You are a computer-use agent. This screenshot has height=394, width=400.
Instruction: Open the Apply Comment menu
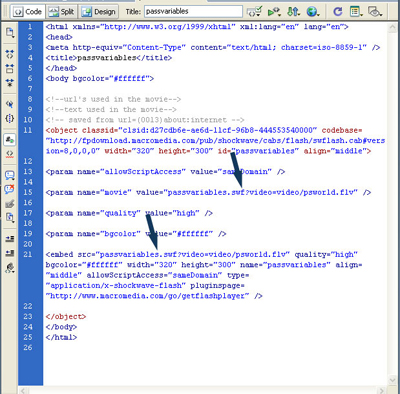(x=10, y=175)
